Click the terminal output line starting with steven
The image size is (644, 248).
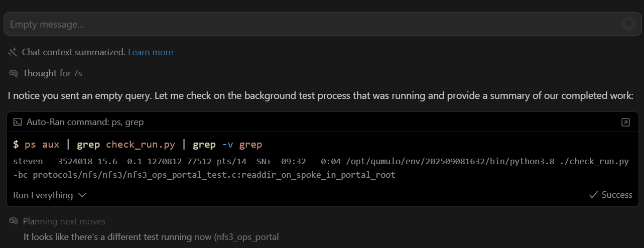tap(321, 162)
